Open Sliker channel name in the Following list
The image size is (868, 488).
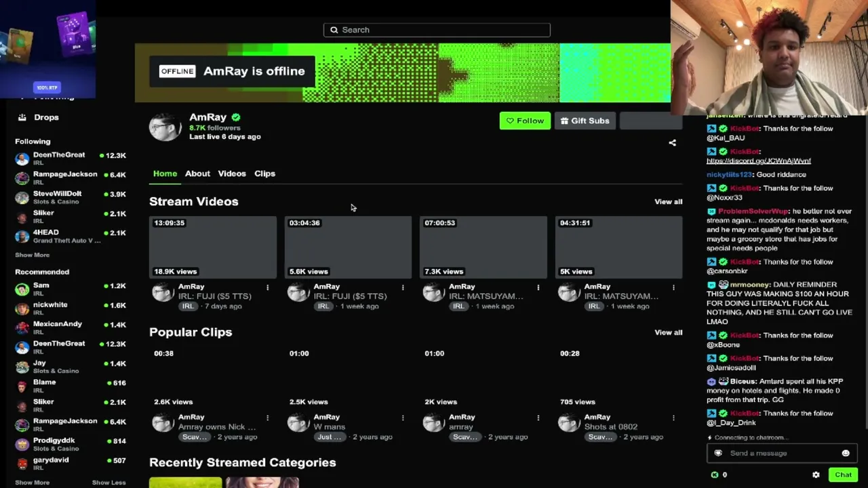pyautogui.click(x=43, y=213)
